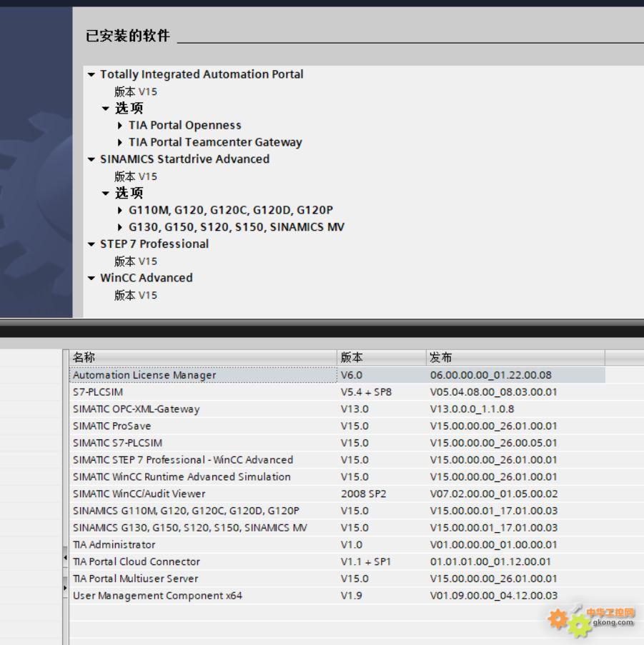Click the left-pointing splitter arrow beside the table
This screenshot has height=645, width=644.
(65, 558)
